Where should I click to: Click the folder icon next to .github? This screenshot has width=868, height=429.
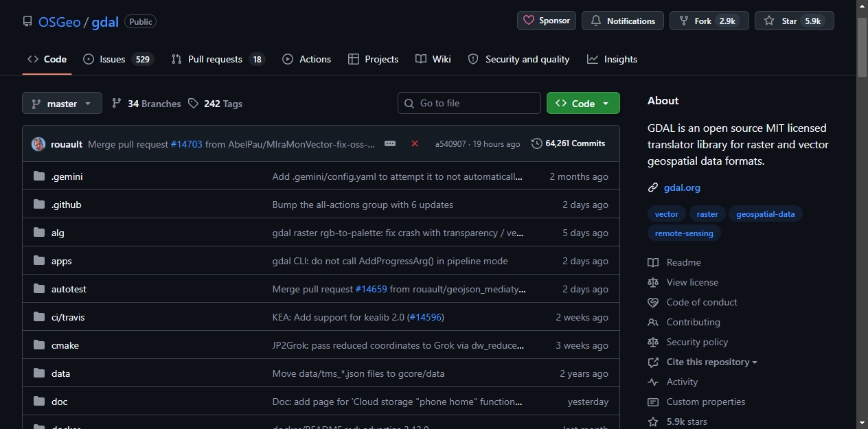point(38,205)
